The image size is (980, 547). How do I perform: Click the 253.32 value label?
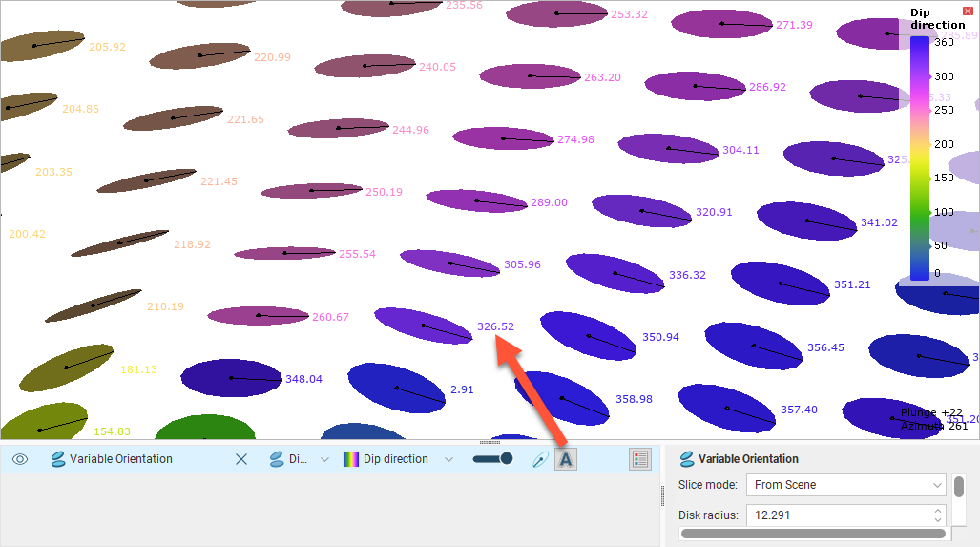tap(630, 14)
